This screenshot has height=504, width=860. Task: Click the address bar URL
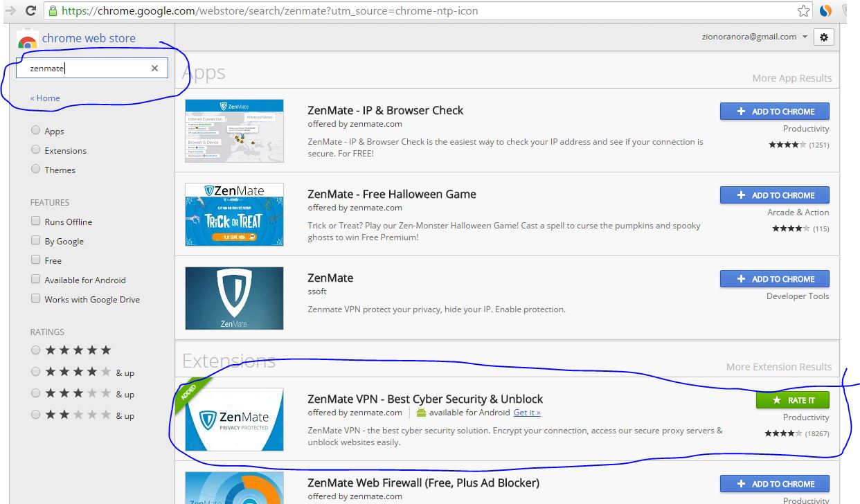(x=270, y=11)
